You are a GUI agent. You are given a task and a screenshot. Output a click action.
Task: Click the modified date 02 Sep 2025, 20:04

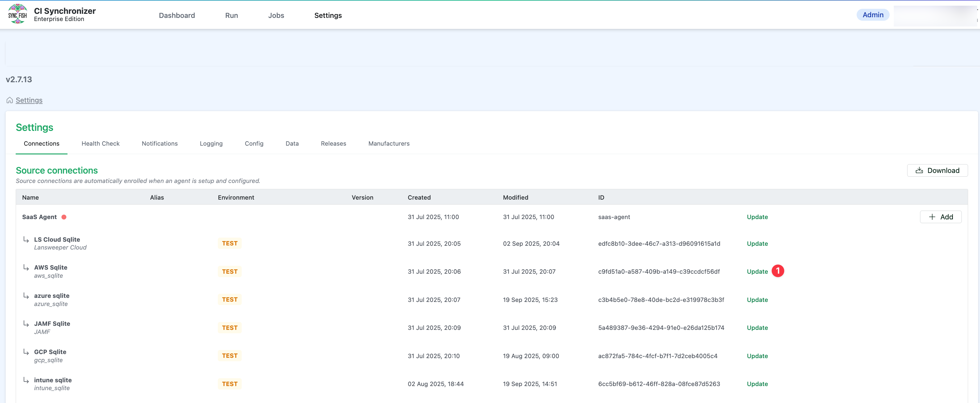point(531,244)
